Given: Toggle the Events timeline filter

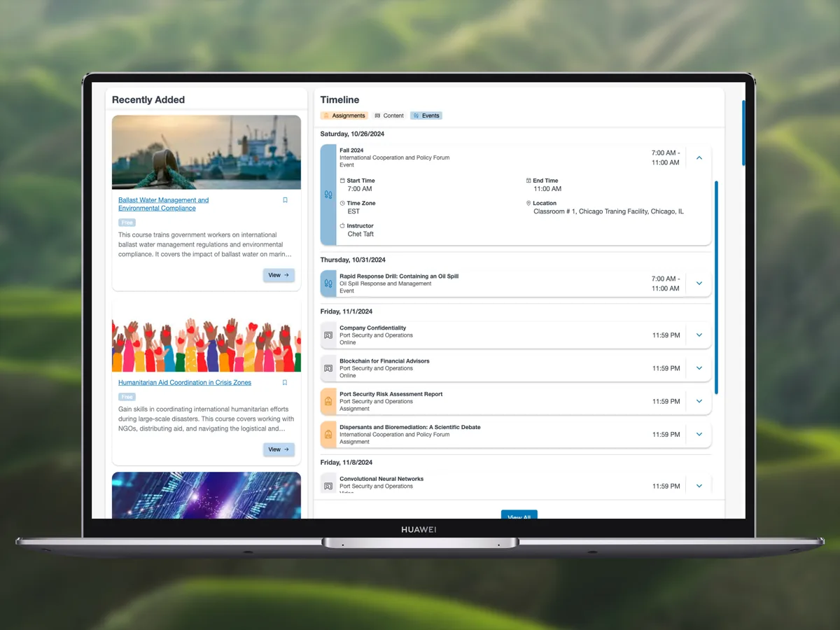Looking at the screenshot, I should 426,115.
